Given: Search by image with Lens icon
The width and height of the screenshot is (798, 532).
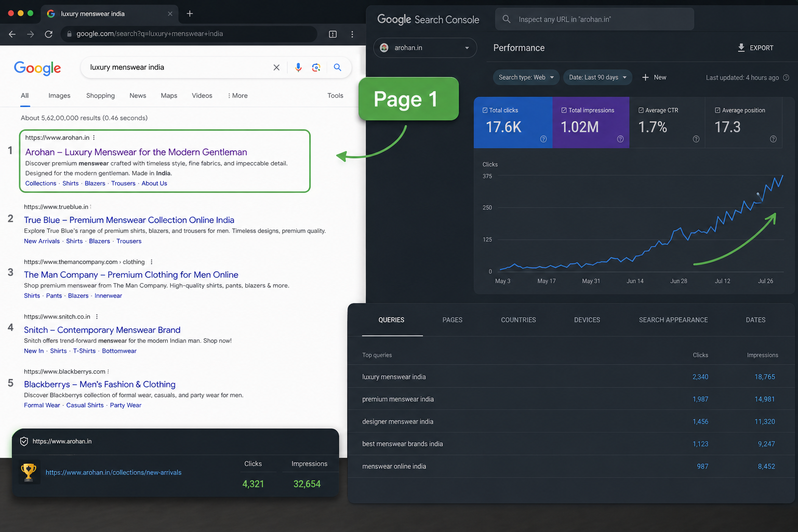Looking at the screenshot, I should click(x=316, y=68).
